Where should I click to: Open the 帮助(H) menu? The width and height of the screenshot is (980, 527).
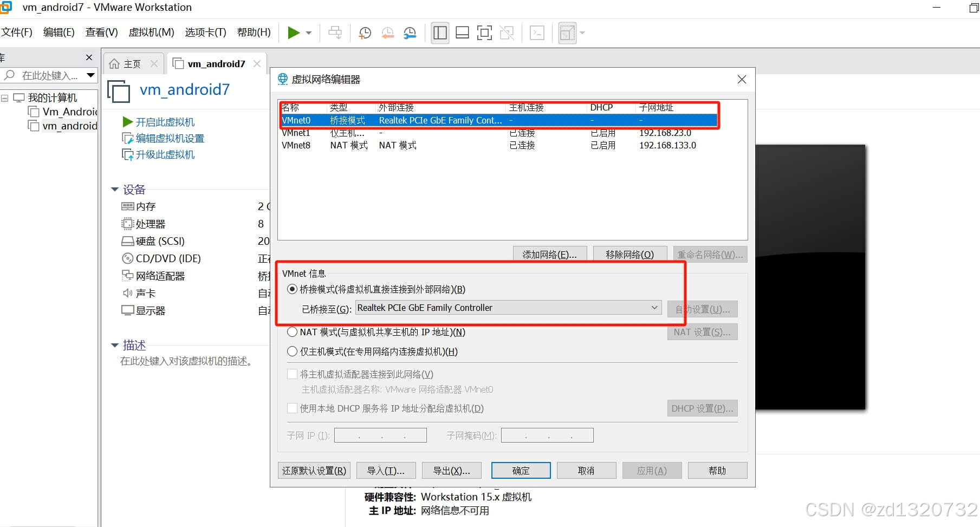[x=254, y=32]
